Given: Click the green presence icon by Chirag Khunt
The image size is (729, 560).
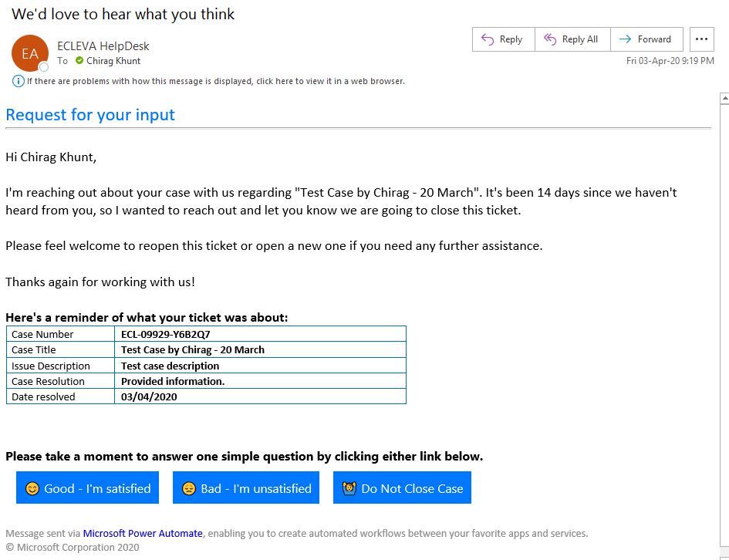Looking at the screenshot, I should click(79, 60).
